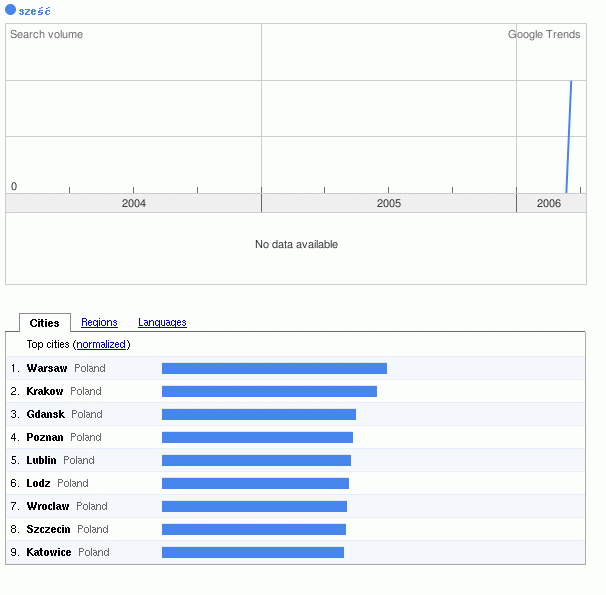Select Krakow city entry
The image size is (606, 595).
pos(45,392)
